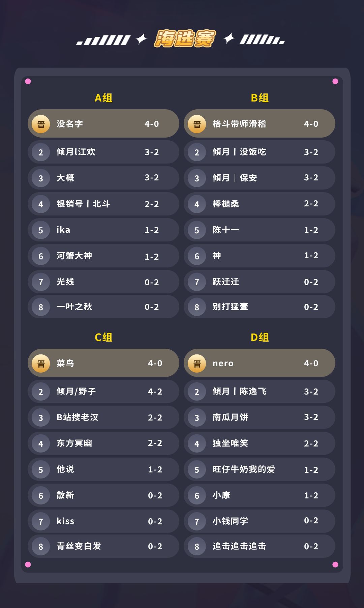364x608 pixels.
Task: Click the 4-2 score for 倾月/野子
Action: tap(155, 392)
